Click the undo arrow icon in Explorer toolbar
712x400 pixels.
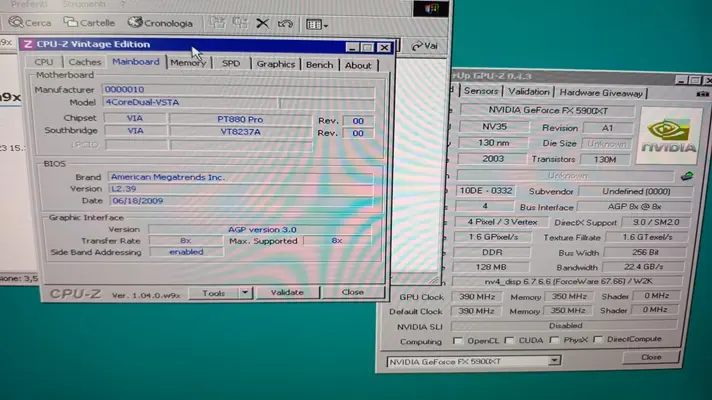point(285,23)
